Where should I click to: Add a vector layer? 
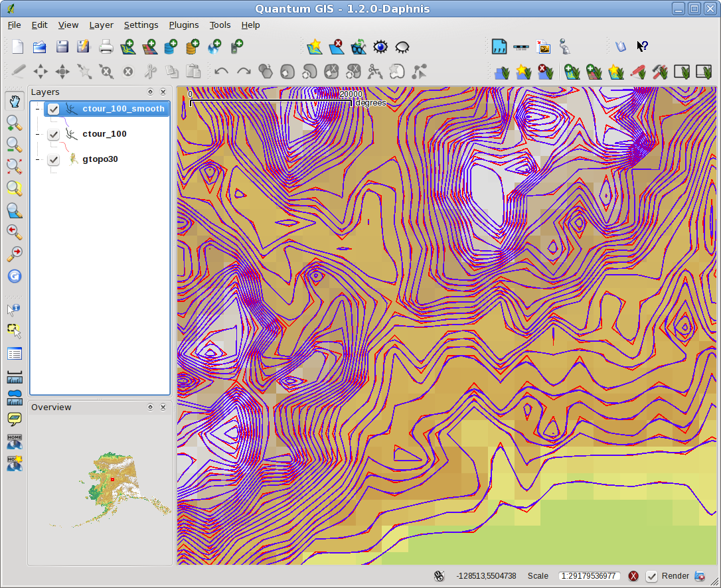pyautogui.click(x=128, y=47)
